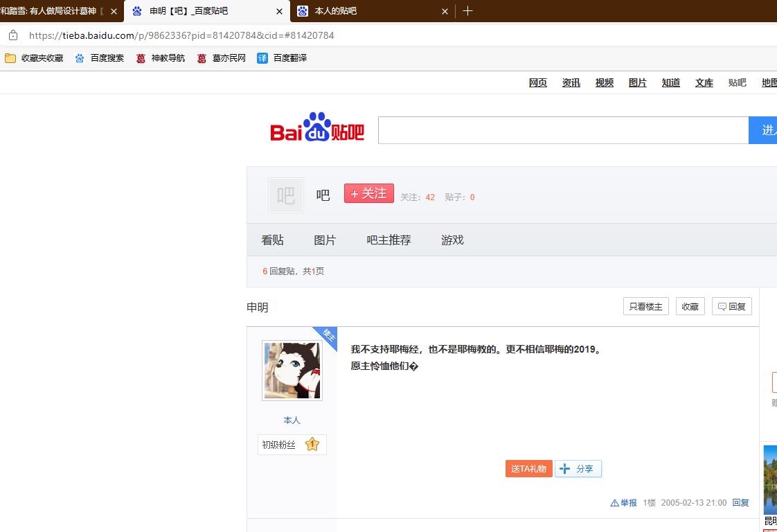
Task: Open the 知道 link in top navigation
Action: click(670, 83)
